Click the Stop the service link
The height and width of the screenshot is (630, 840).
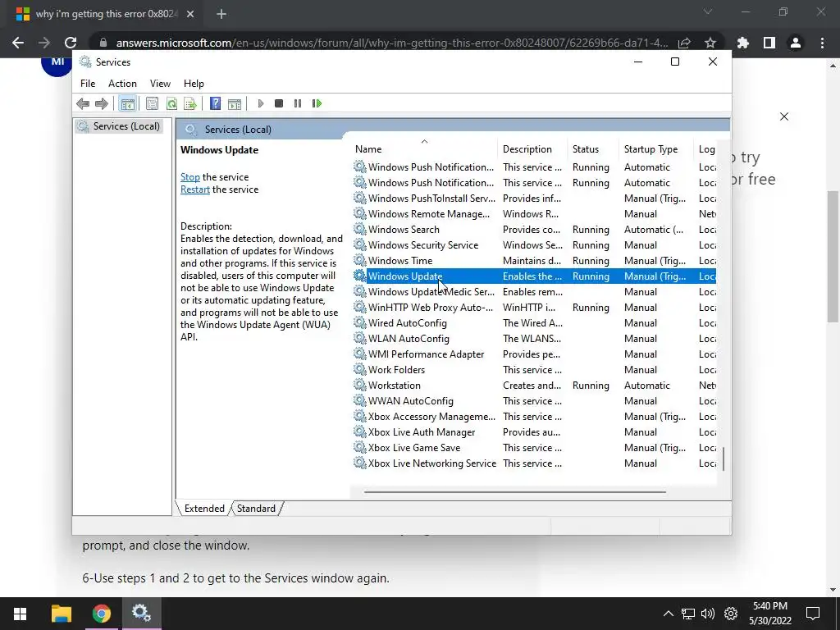click(190, 177)
